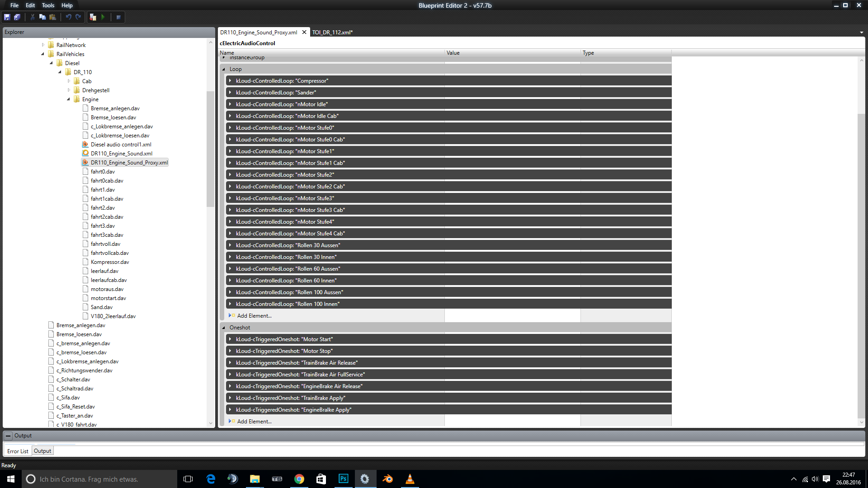Screen dimensions: 868x488
Task: Click the Save icon in toolbar
Action: pos(7,17)
